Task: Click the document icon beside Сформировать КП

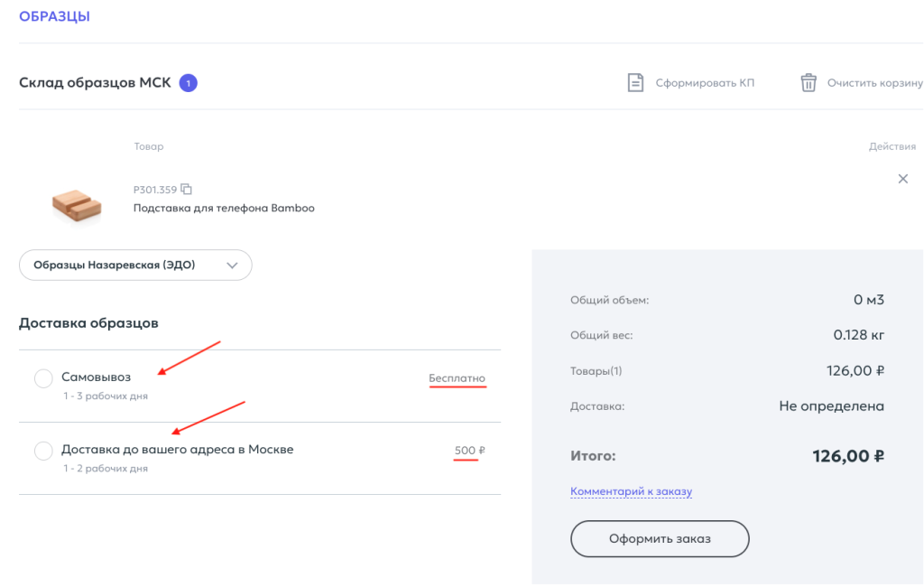Action: click(x=636, y=83)
